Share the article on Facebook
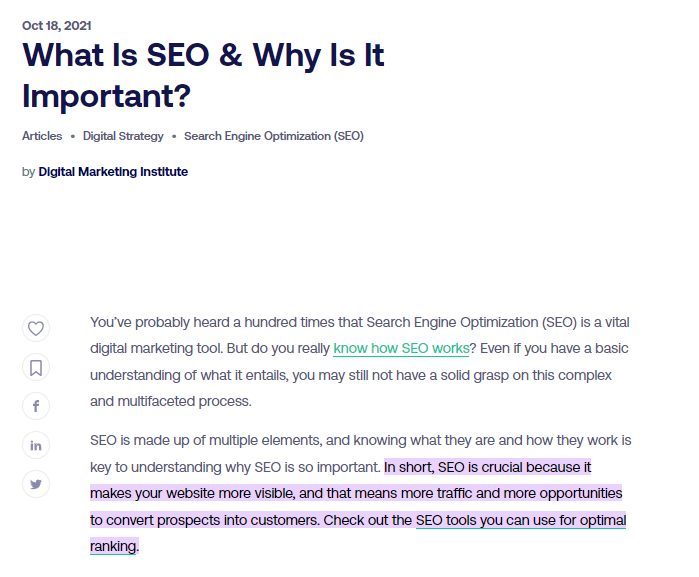Image resolution: width=699 pixels, height=577 pixels. tap(36, 406)
